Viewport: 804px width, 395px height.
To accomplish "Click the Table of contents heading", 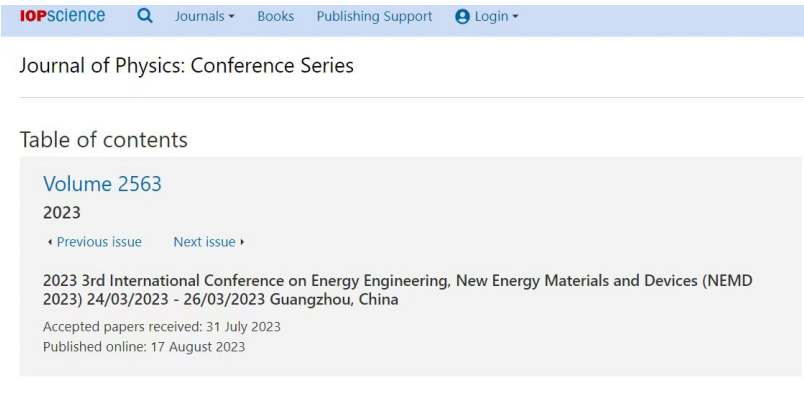I will [104, 140].
